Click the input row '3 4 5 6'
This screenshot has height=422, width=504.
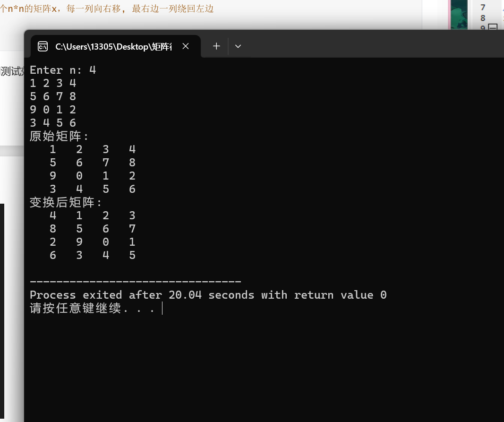(53, 123)
